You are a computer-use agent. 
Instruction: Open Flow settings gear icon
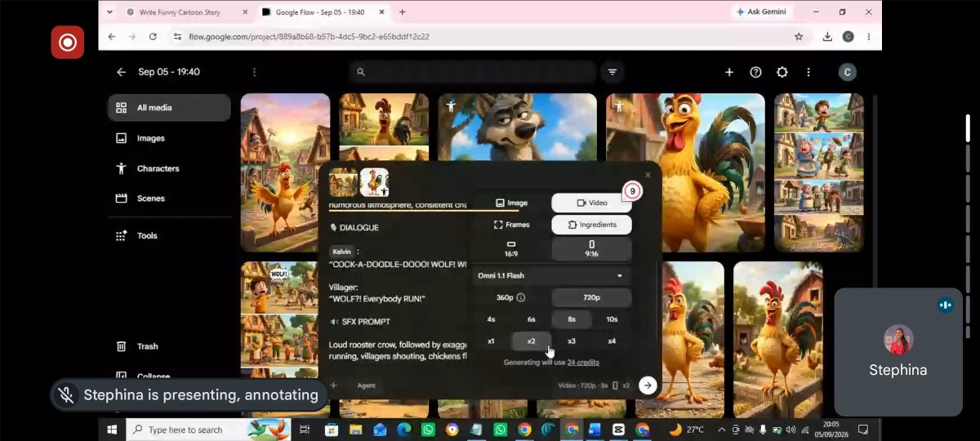coord(782,72)
